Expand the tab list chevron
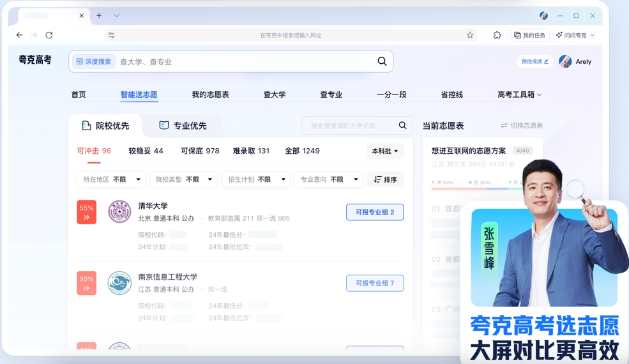This screenshot has width=629, height=364. pos(116,16)
